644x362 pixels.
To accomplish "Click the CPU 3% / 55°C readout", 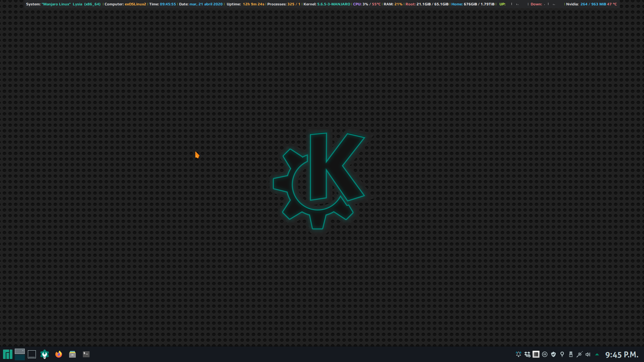I will tap(367, 4).
